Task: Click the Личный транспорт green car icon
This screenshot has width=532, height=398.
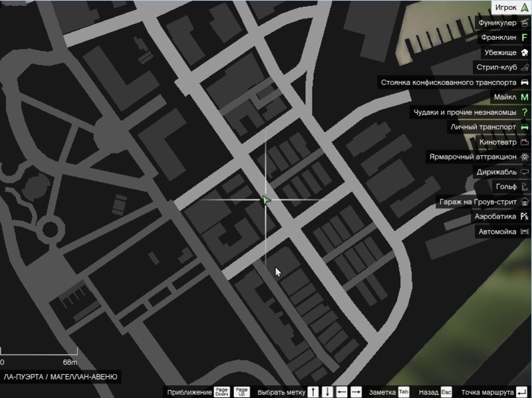Action: (x=525, y=127)
